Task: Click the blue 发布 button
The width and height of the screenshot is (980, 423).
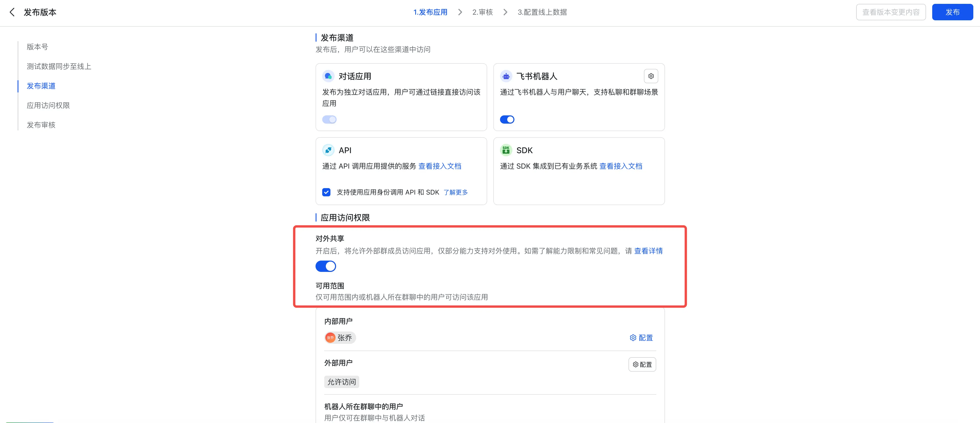Action: coord(952,12)
